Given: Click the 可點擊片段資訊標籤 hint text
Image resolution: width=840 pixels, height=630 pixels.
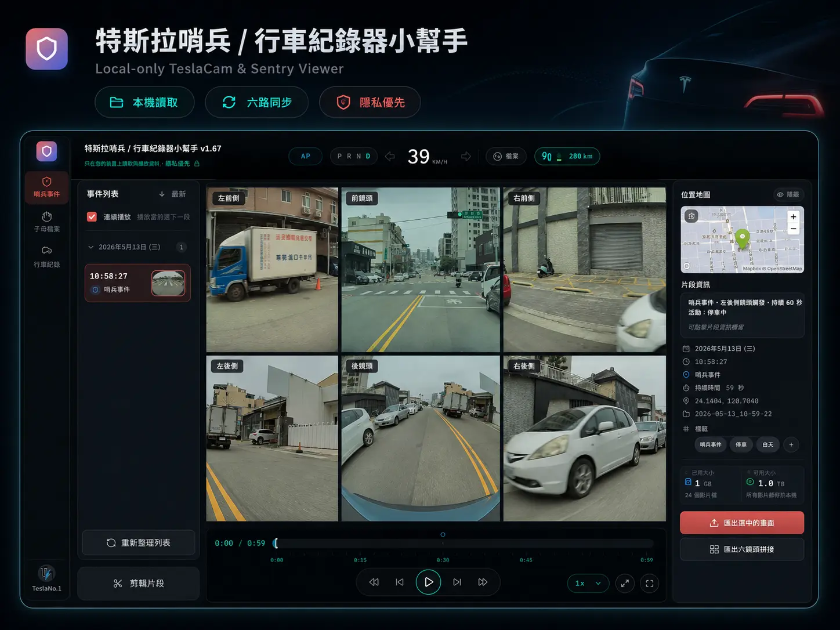Looking at the screenshot, I should [716, 327].
